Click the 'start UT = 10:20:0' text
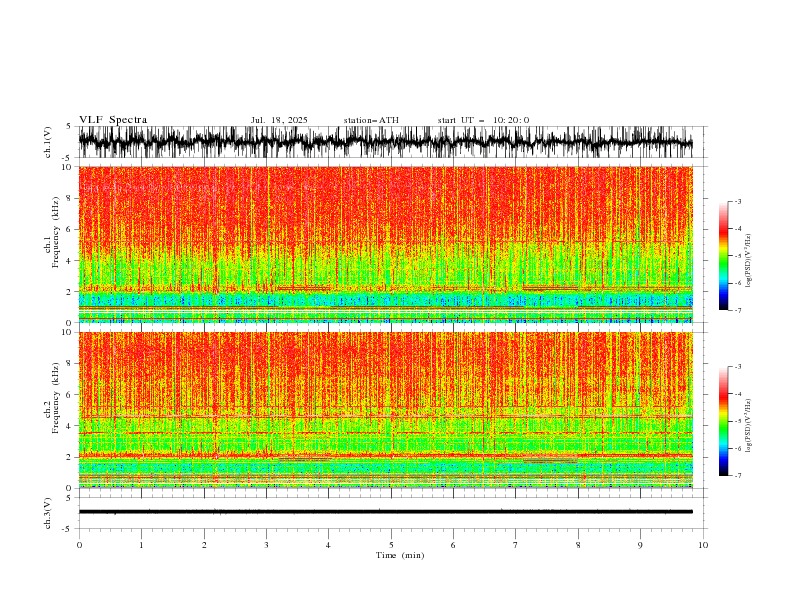Image resolution: width=792 pixels, height=612 pixels. point(483,120)
